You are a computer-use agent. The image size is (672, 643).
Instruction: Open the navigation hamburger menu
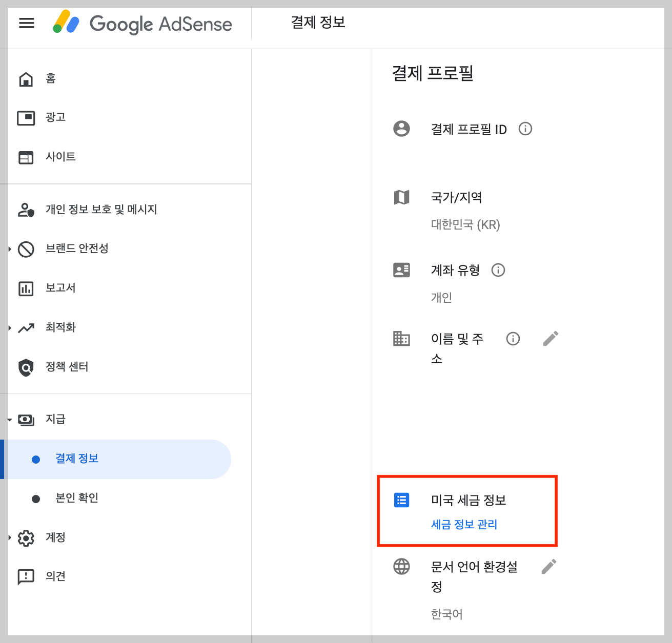[26, 23]
